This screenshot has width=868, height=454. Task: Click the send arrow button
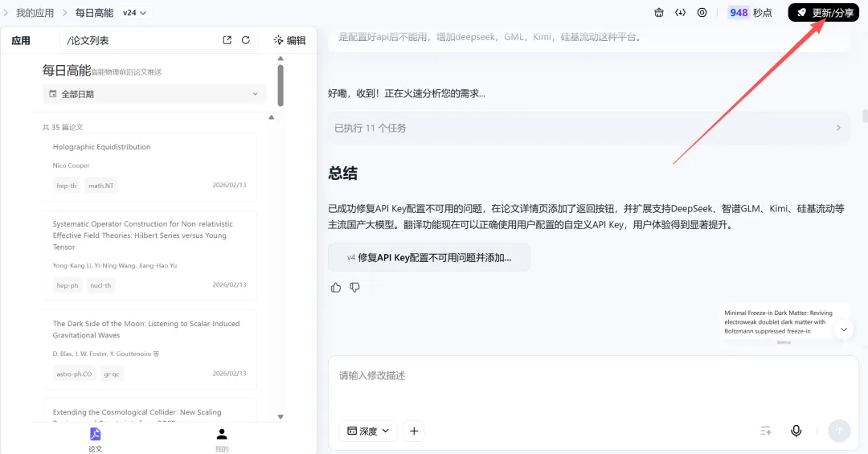tap(839, 431)
